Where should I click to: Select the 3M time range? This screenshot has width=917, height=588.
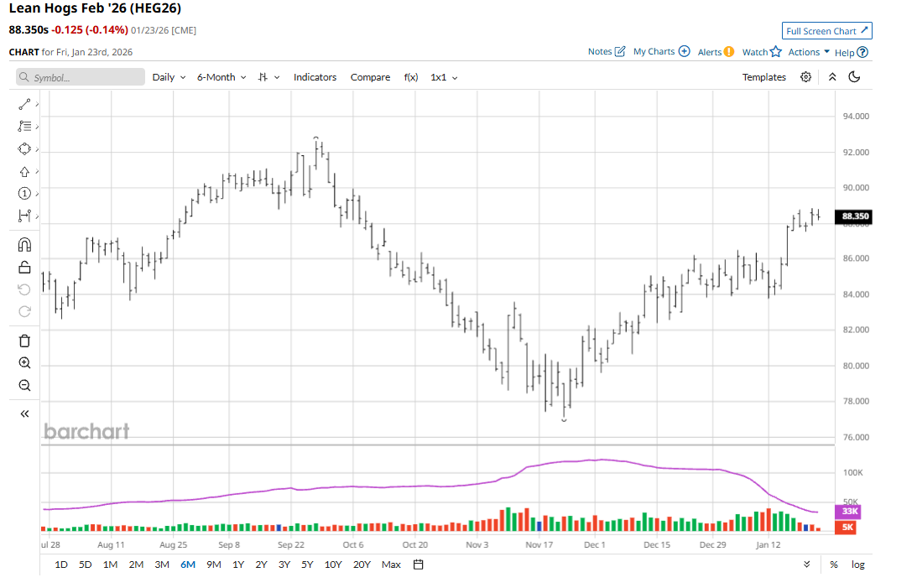coord(162,565)
